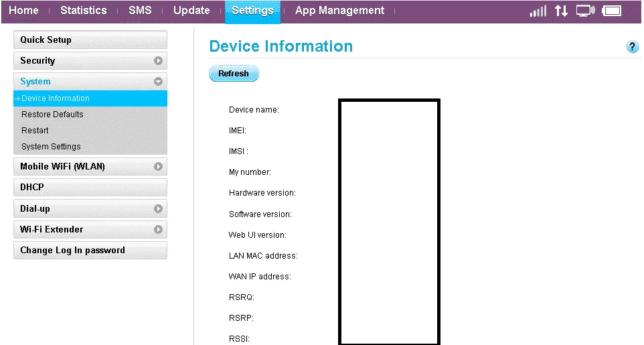Click the Web UI version label
Screen dimensions: 644x345
258,235
